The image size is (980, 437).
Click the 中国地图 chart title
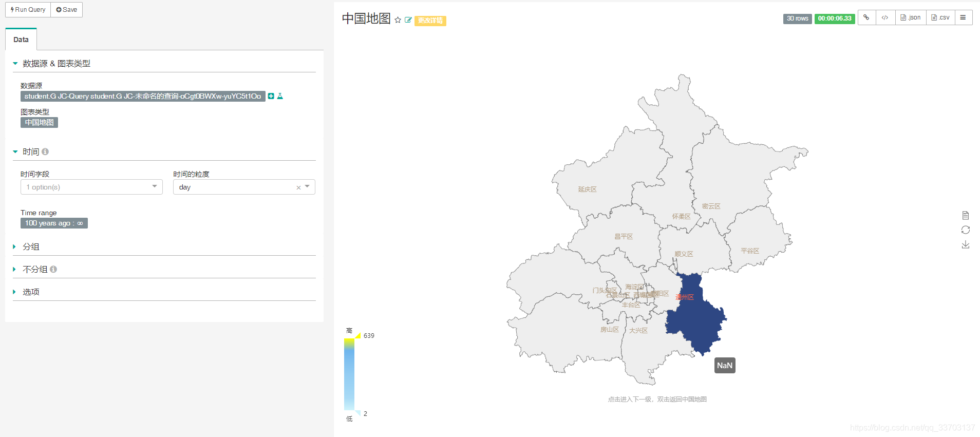(366, 19)
